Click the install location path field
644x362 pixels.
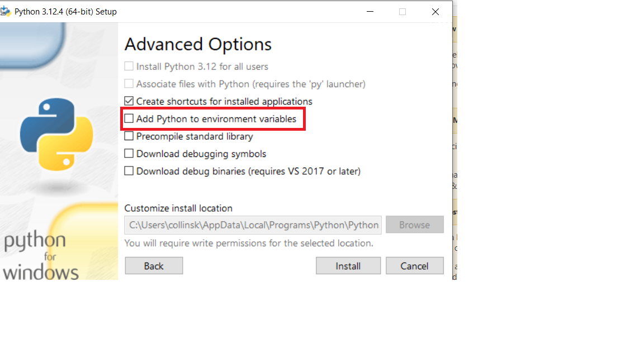click(253, 225)
